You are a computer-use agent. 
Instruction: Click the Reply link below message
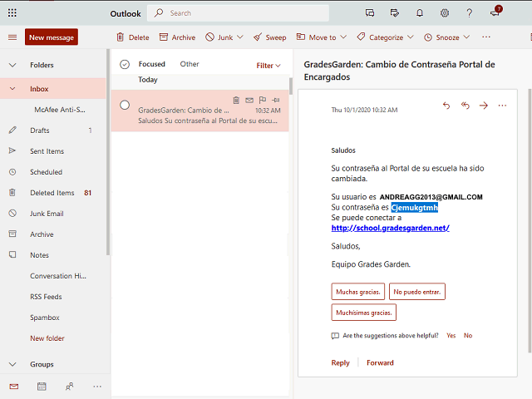340,362
